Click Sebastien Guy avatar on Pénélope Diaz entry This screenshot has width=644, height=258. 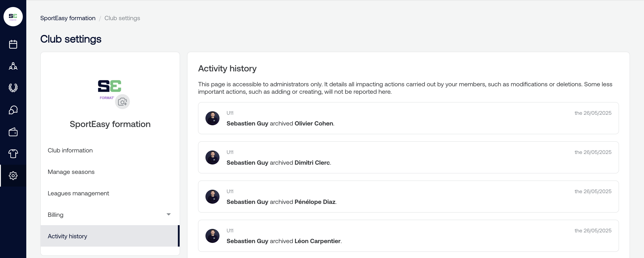212,197
